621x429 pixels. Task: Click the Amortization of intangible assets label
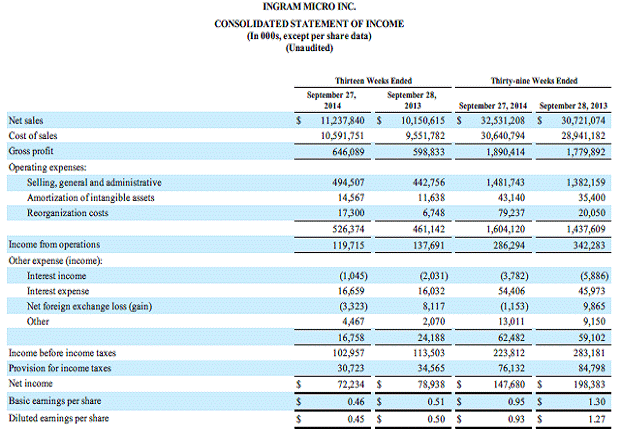point(92,198)
